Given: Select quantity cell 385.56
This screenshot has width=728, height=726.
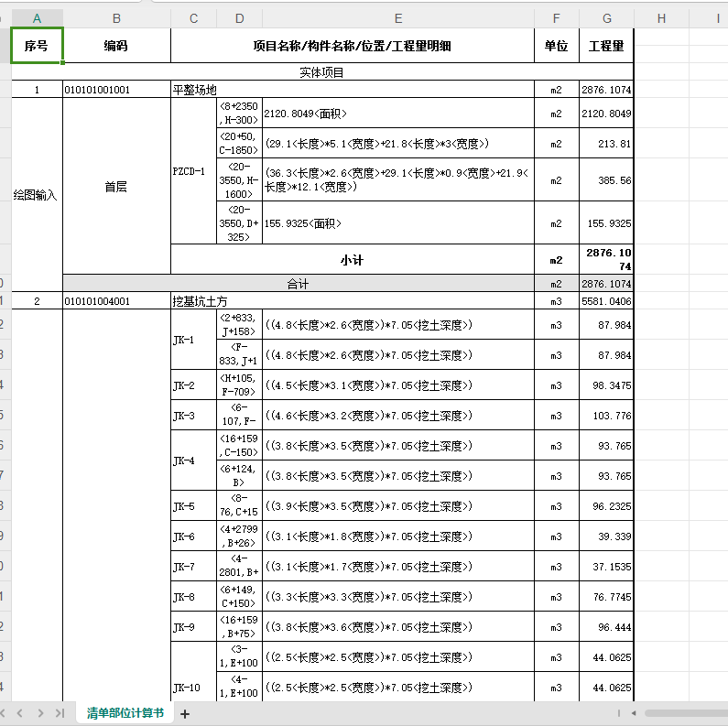Looking at the screenshot, I should click(x=606, y=180).
